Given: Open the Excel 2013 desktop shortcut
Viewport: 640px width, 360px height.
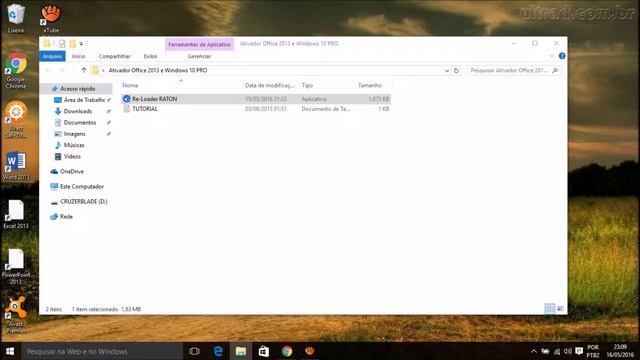Looking at the screenshot, I should tap(16, 214).
